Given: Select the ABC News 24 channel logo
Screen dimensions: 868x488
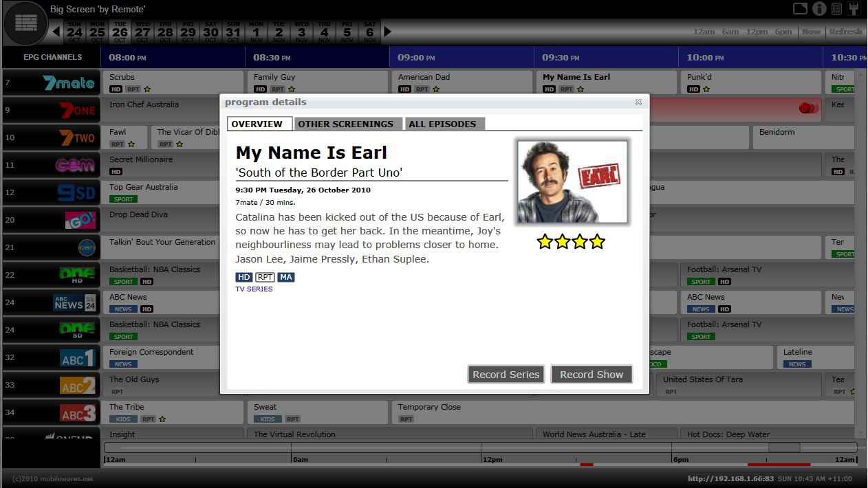Looking at the screenshot, I should tap(74, 302).
